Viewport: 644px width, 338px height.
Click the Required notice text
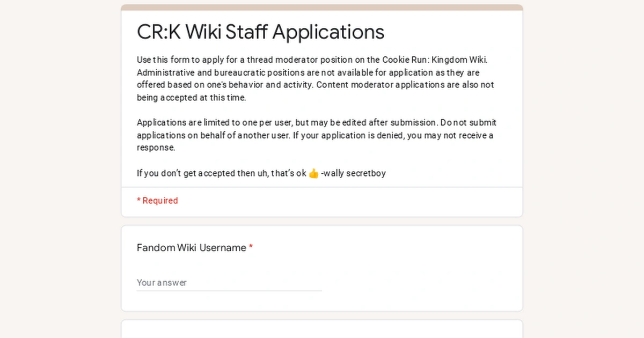[157, 201]
